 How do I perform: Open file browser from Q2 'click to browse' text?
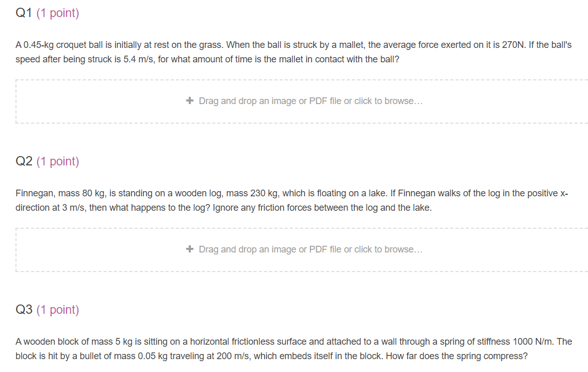(x=389, y=249)
